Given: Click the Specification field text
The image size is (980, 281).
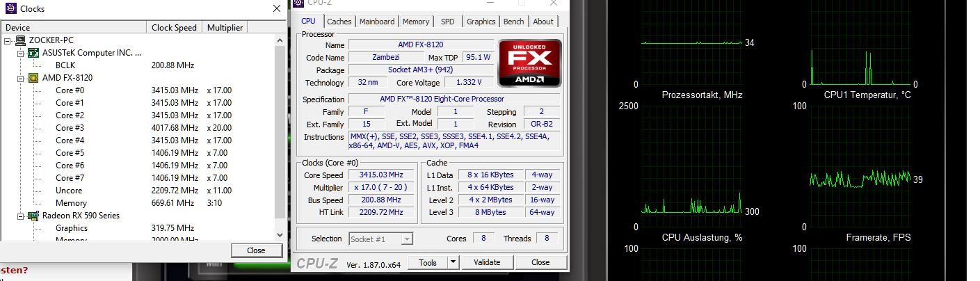Looking at the screenshot, I should click(x=454, y=99).
